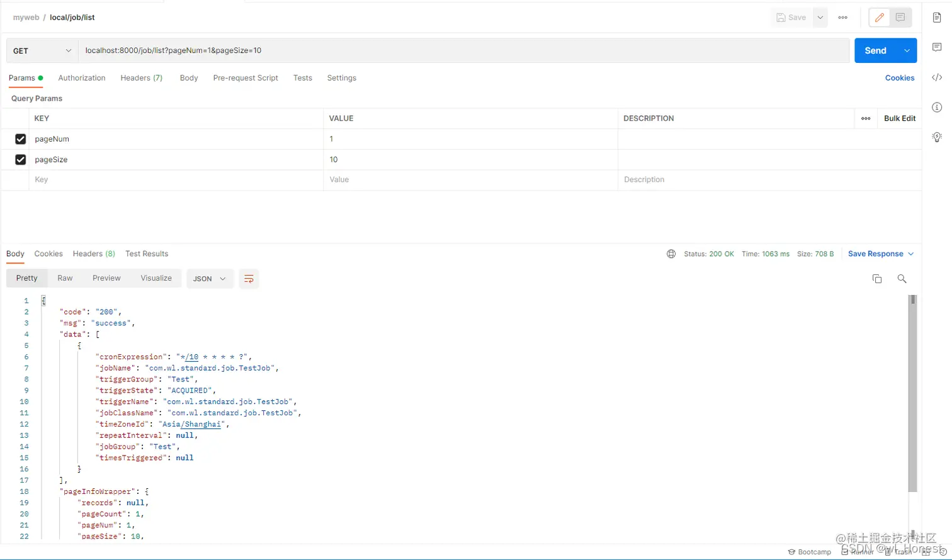Select the response Body tab
This screenshot has width=952, height=560.
tap(15, 254)
